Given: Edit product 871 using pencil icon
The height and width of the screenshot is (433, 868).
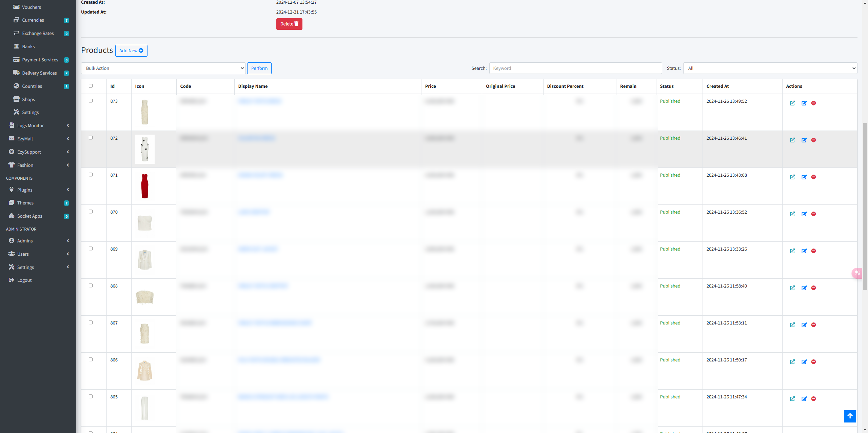Looking at the screenshot, I should click(x=804, y=177).
